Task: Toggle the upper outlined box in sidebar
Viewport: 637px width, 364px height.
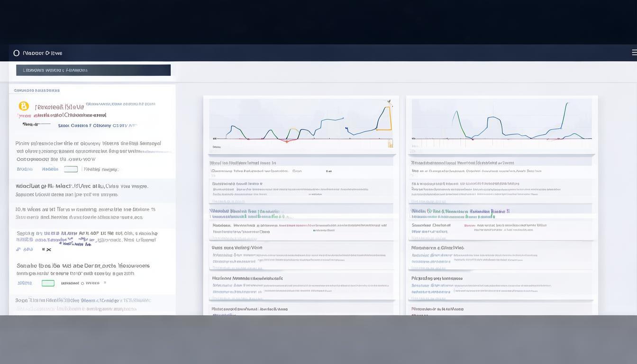Action: click(71, 169)
